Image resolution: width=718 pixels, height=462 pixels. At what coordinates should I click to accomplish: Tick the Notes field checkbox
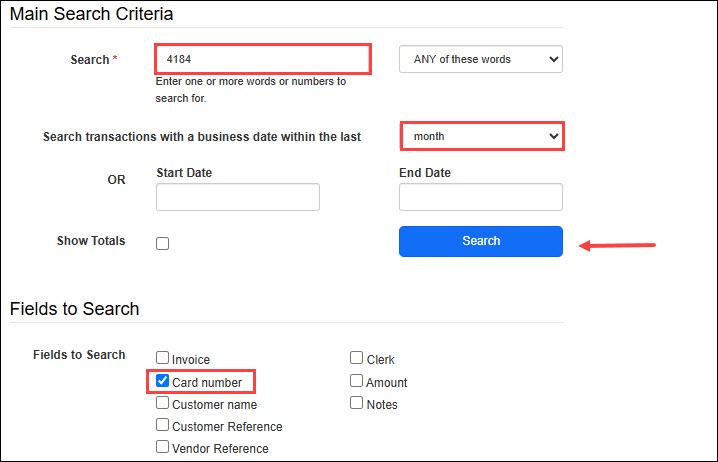(357, 404)
